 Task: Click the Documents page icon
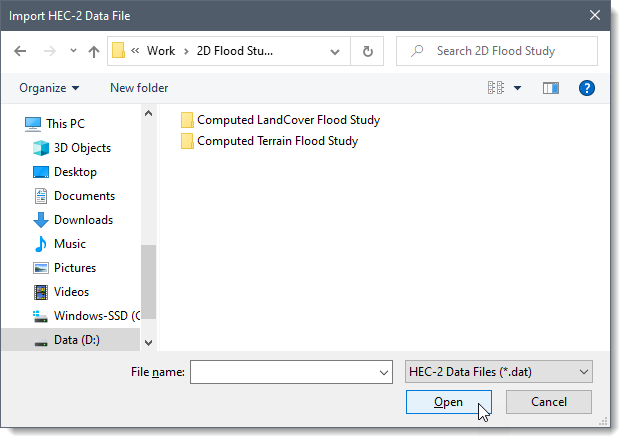click(x=41, y=196)
